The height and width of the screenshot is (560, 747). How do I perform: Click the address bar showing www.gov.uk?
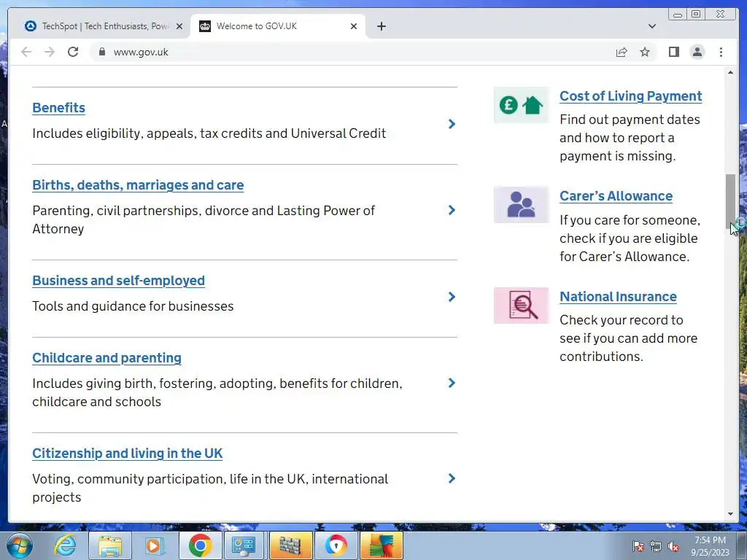350,52
